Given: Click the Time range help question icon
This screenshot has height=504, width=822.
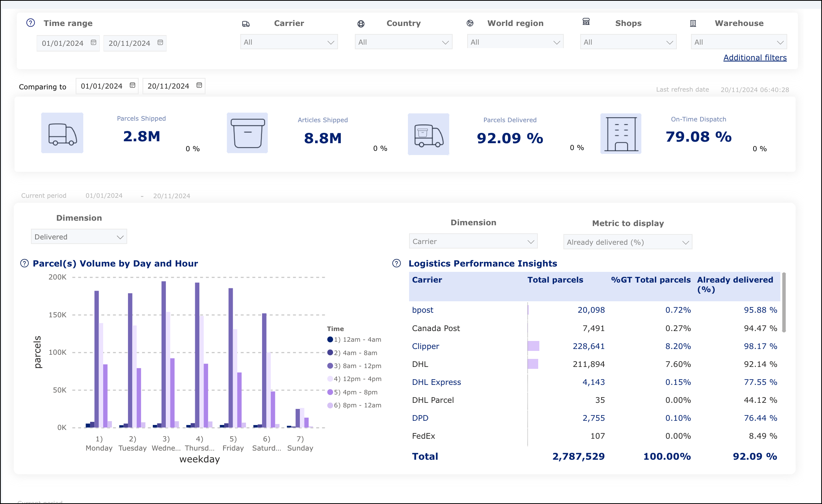Looking at the screenshot, I should click(x=31, y=23).
